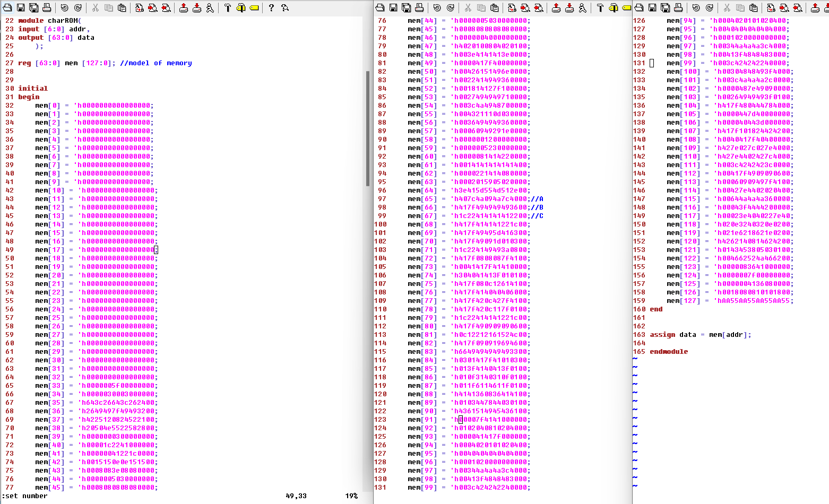Open Help with question mark icon
Image resolution: width=829 pixels, height=504 pixels.
pyautogui.click(x=271, y=7)
